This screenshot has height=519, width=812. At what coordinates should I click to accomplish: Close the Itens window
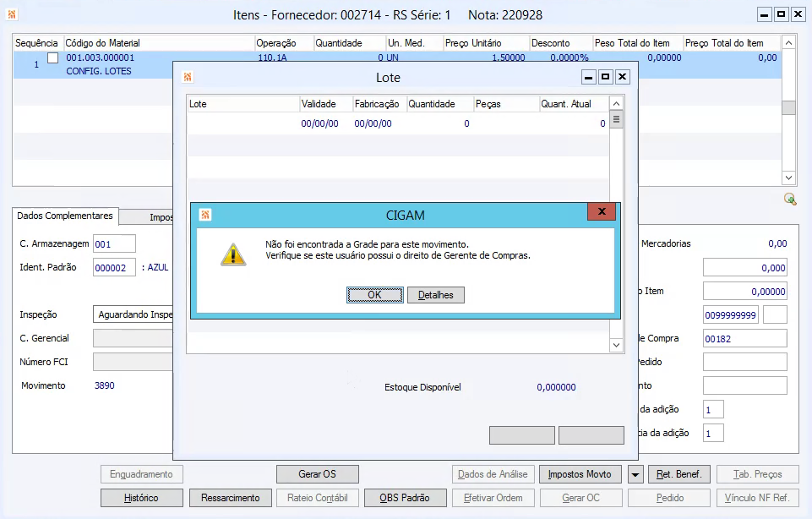coord(798,14)
